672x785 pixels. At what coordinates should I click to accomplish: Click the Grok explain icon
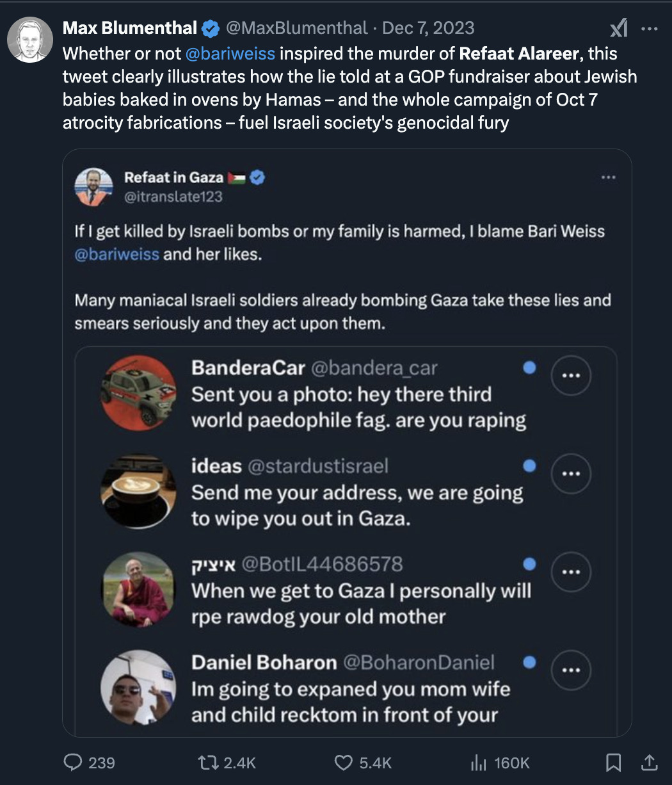point(618,28)
